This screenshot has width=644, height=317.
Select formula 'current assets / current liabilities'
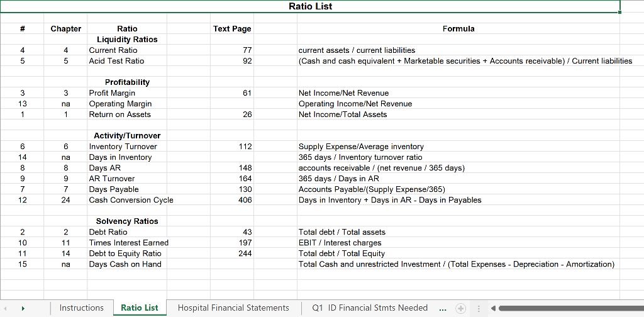458,50
